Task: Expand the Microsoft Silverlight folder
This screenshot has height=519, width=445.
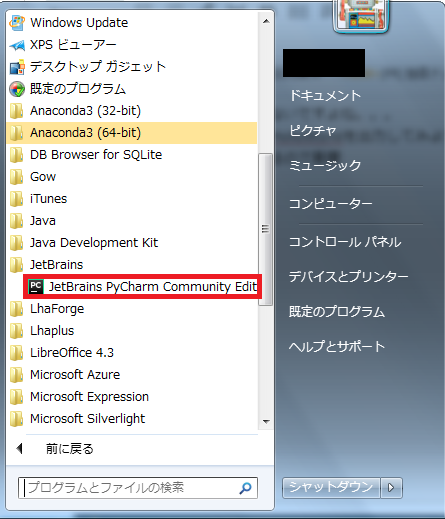Action: [132, 419]
